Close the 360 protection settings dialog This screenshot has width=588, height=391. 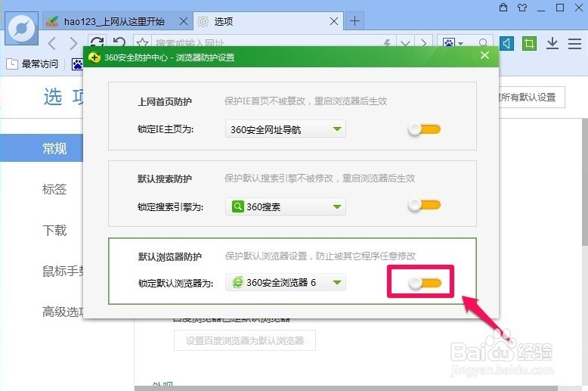pyautogui.click(x=484, y=55)
